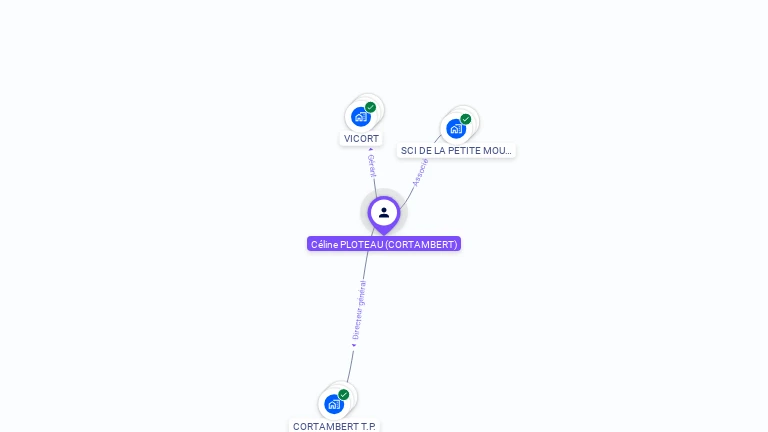Click the arrowhead near the Directeur général edge
Screen dimensions: 768x432
[354, 345]
